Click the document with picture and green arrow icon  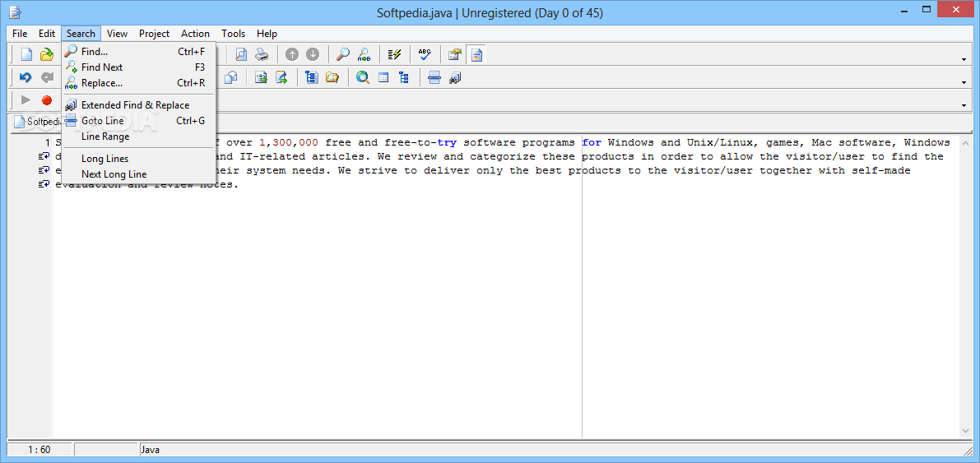click(x=261, y=77)
